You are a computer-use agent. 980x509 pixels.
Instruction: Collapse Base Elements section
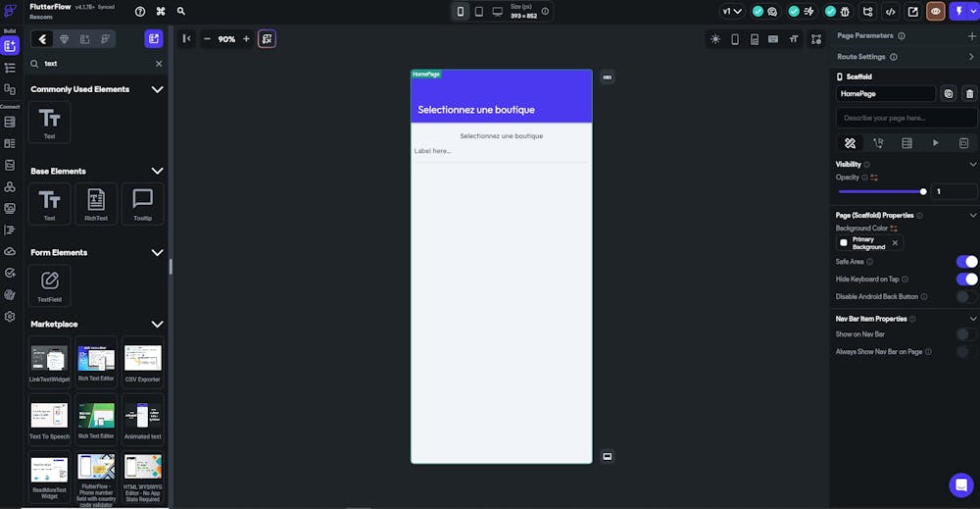click(158, 171)
